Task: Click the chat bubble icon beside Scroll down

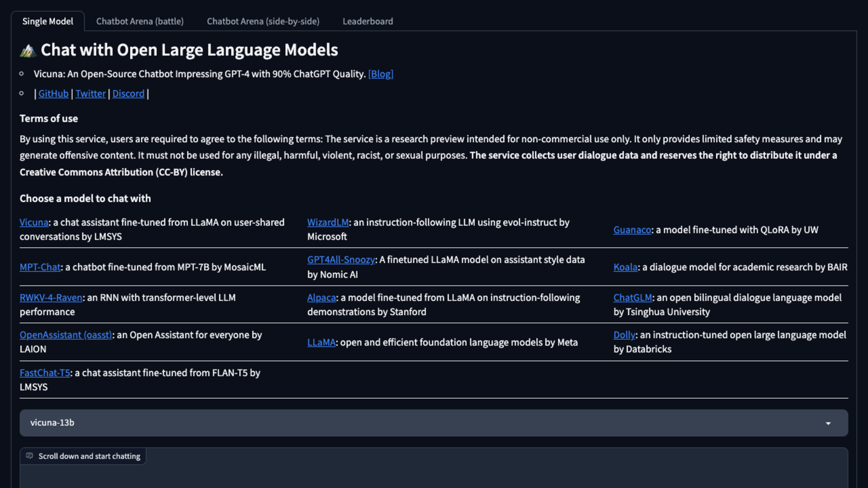Action: (x=30, y=456)
